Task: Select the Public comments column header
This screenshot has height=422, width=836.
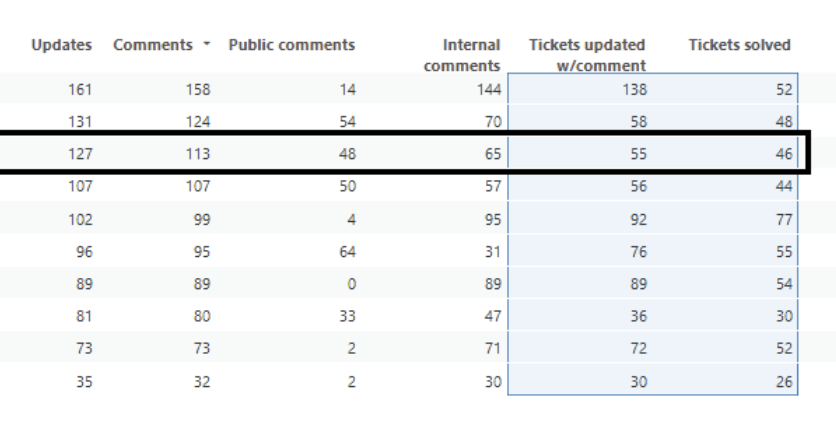Action: pos(291,45)
